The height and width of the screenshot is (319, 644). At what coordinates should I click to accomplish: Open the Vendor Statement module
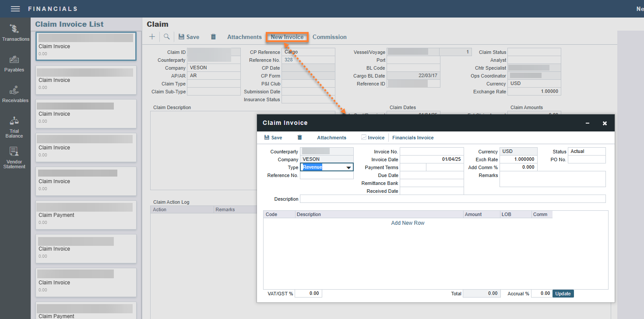pyautogui.click(x=14, y=158)
